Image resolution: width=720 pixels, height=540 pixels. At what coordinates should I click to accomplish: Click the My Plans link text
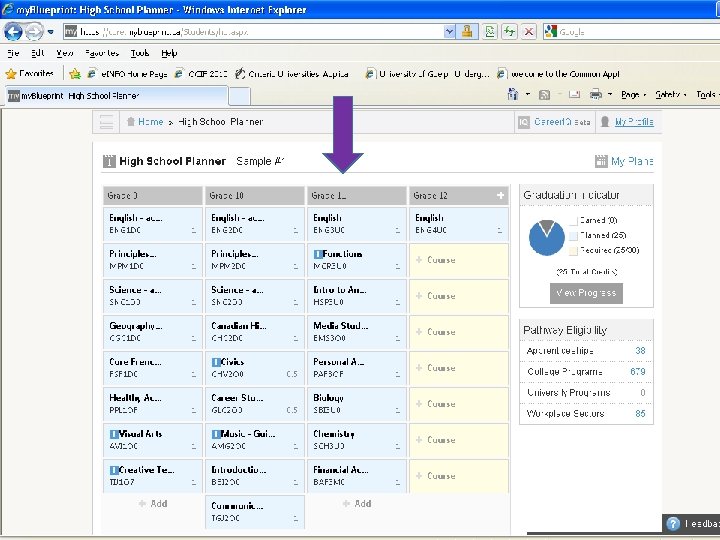pos(632,161)
